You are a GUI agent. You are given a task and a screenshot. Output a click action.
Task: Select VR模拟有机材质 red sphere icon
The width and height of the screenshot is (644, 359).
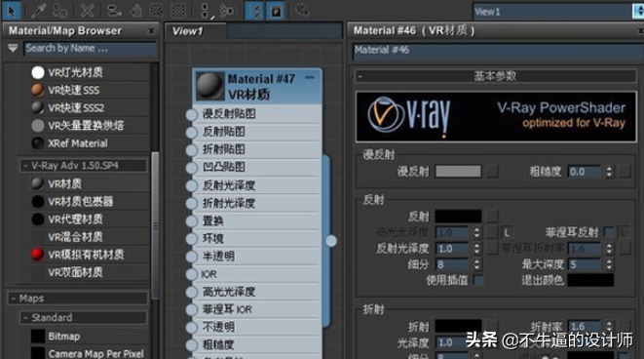point(38,255)
